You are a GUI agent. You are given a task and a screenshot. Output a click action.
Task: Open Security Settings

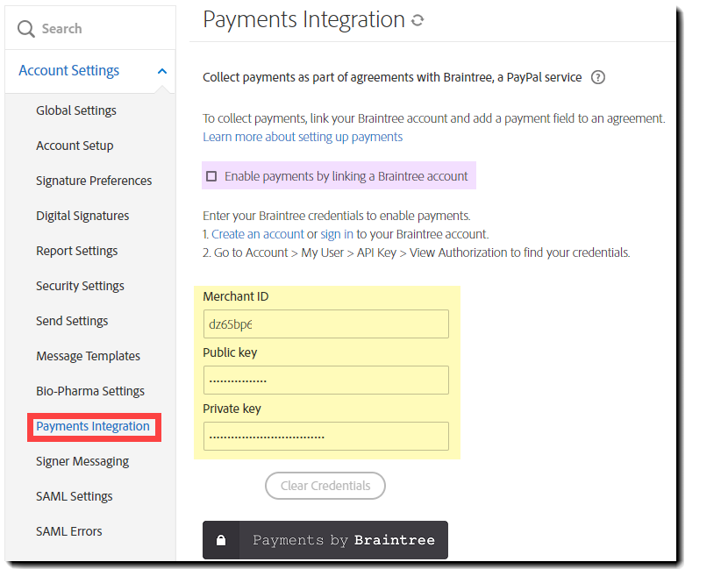(x=80, y=286)
